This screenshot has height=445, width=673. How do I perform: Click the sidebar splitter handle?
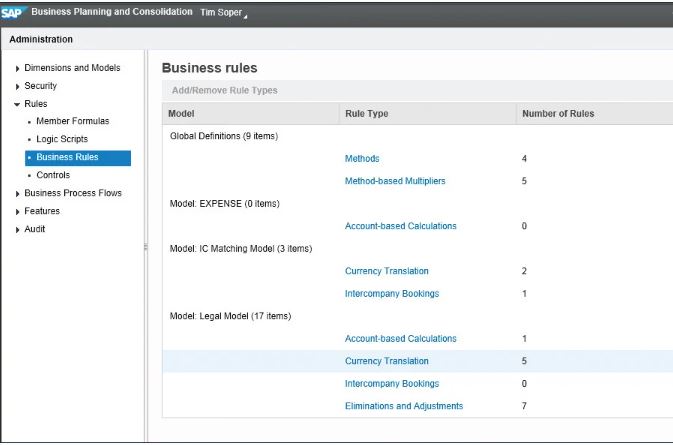pyautogui.click(x=146, y=246)
